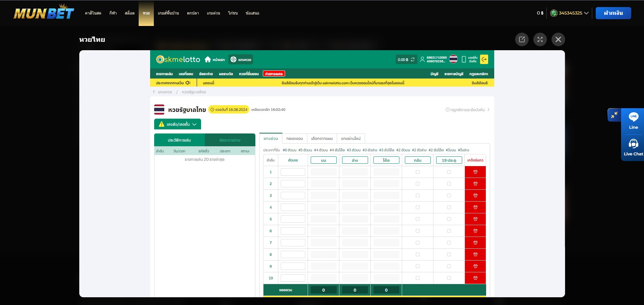Open the สล็อต menu
This screenshot has height=305, width=644.
tap(130, 13)
